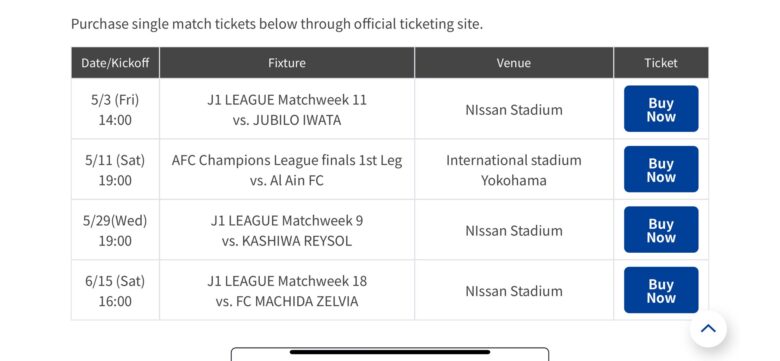This screenshot has height=361, width=780.
Task: Tap the scroll-to-top chevron icon
Action: coord(708,329)
